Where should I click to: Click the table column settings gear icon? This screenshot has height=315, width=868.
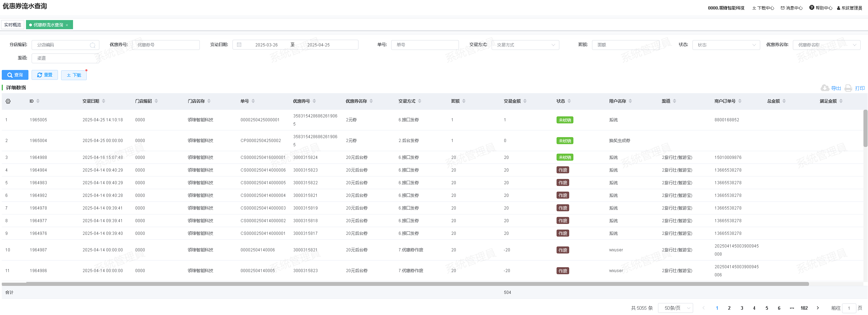[8, 101]
